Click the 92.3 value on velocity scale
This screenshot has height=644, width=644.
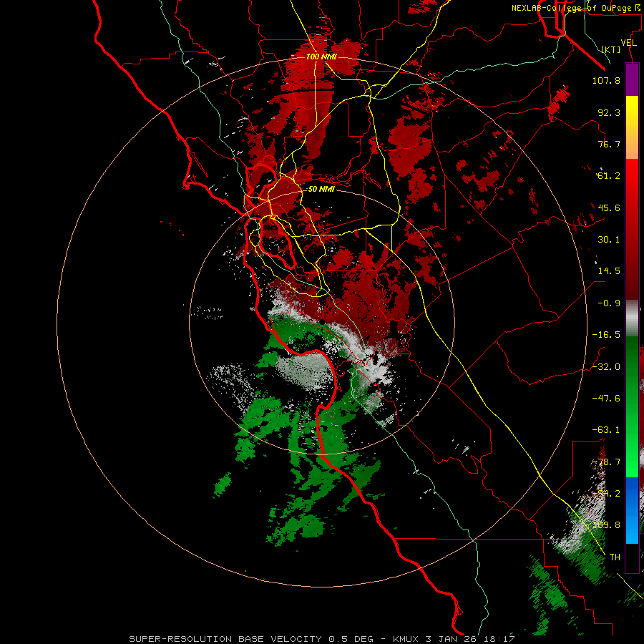pyautogui.click(x=609, y=112)
